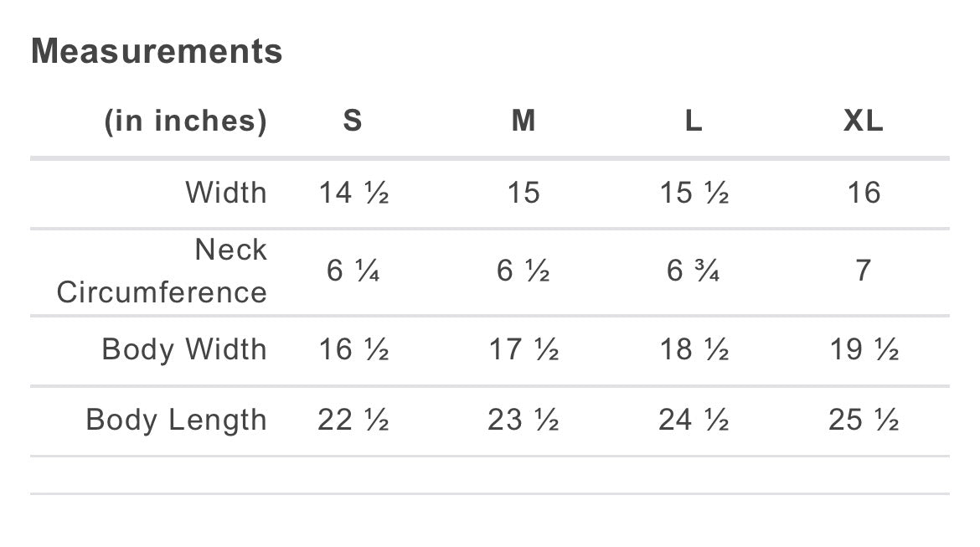Click the S size column header
980x547 pixels.
[x=353, y=121]
